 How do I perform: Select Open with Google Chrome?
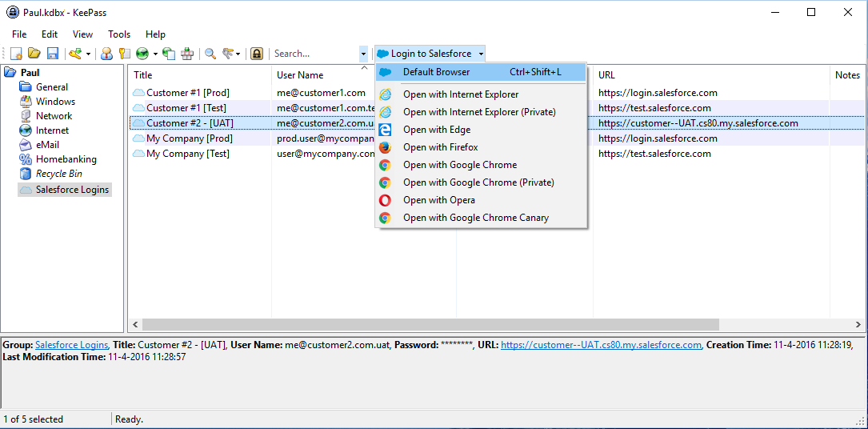click(481, 165)
